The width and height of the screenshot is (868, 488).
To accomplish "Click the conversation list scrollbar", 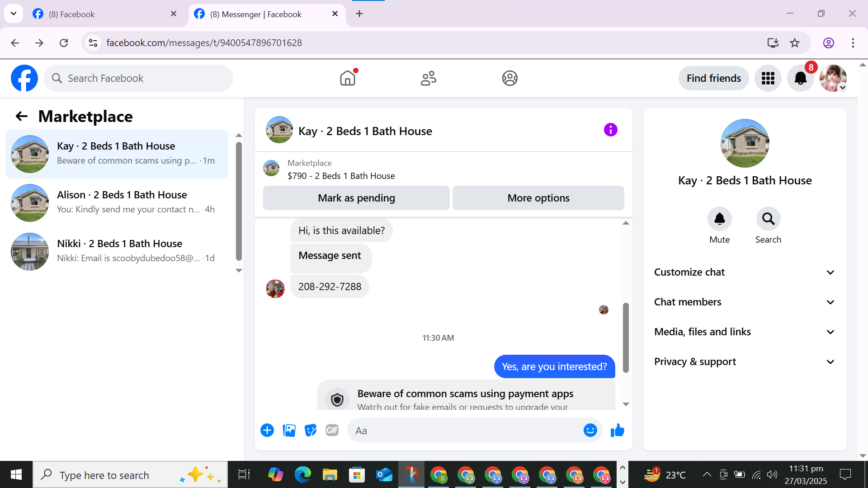I will point(239,202).
